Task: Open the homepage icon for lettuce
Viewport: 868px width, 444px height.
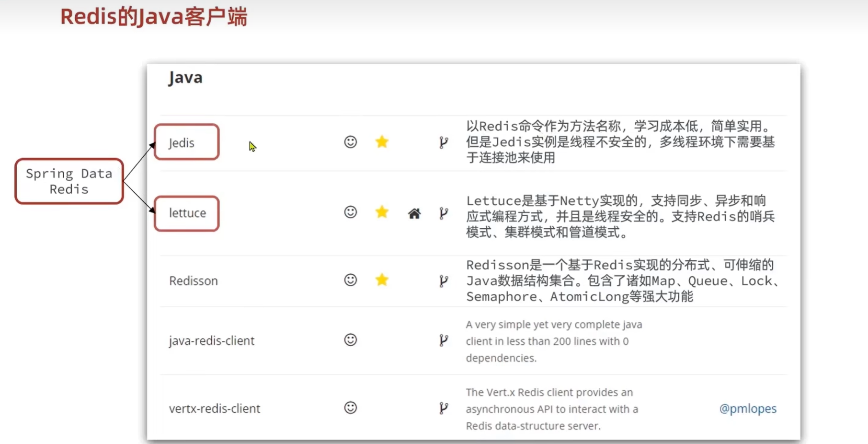Action: coord(414,213)
